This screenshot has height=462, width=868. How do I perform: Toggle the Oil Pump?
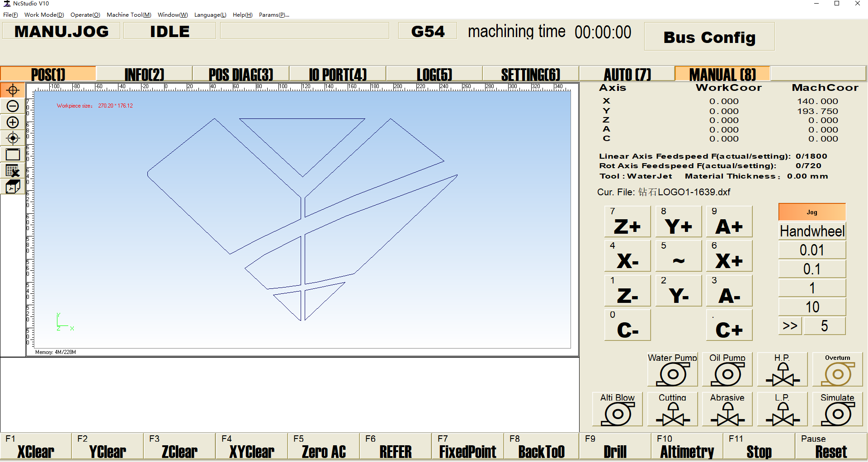[x=727, y=369]
